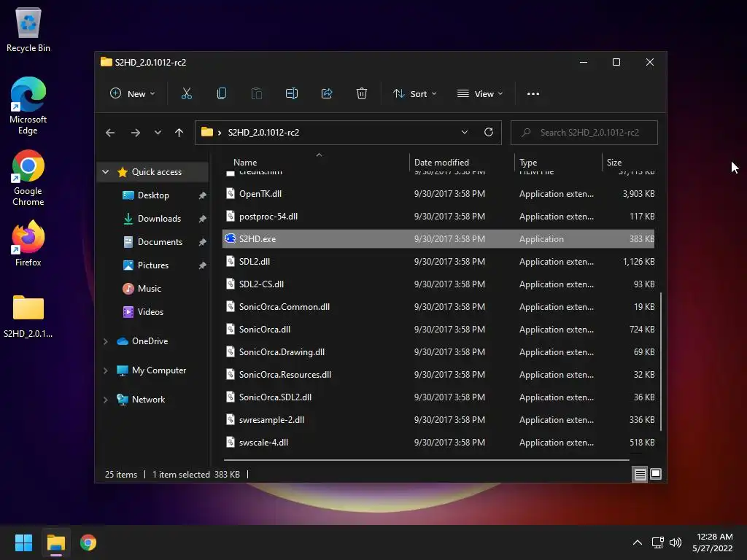747x560 pixels.
Task: Select the S2HD_2.0.1 folder on desktop
Action: pos(28,316)
